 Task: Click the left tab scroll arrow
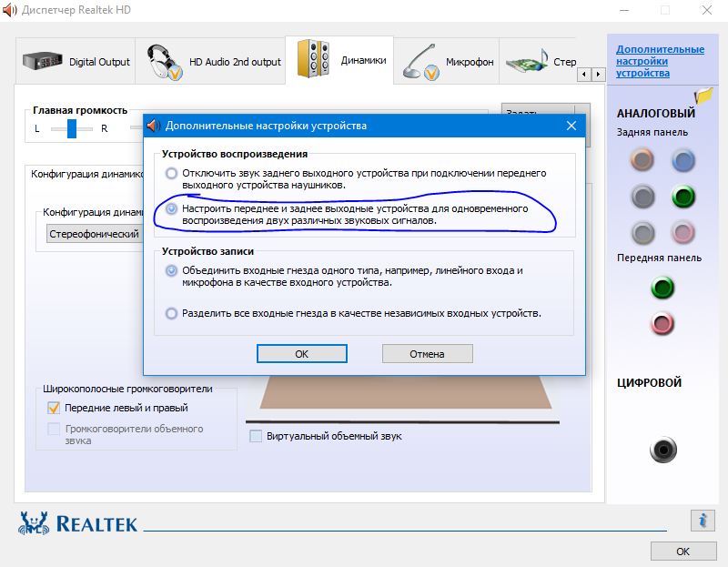point(584,75)
